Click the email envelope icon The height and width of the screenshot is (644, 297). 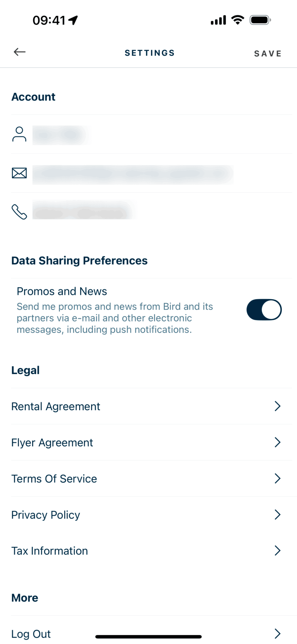click(19, 173)
